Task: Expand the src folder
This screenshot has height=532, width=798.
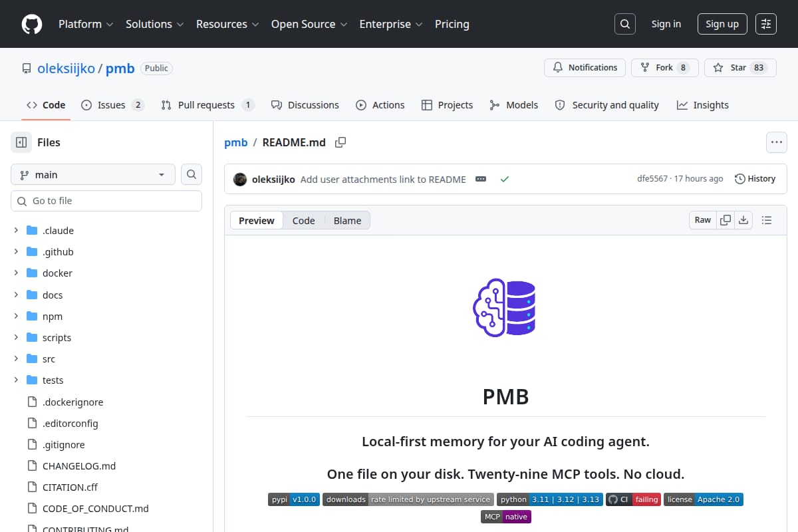Action: point(16,358)
